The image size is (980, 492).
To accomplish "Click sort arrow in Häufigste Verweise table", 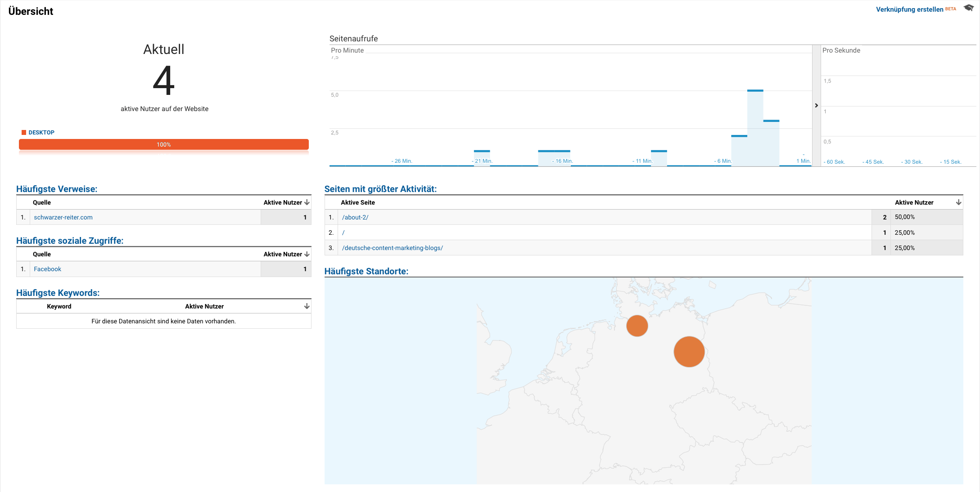I will 307,202.
